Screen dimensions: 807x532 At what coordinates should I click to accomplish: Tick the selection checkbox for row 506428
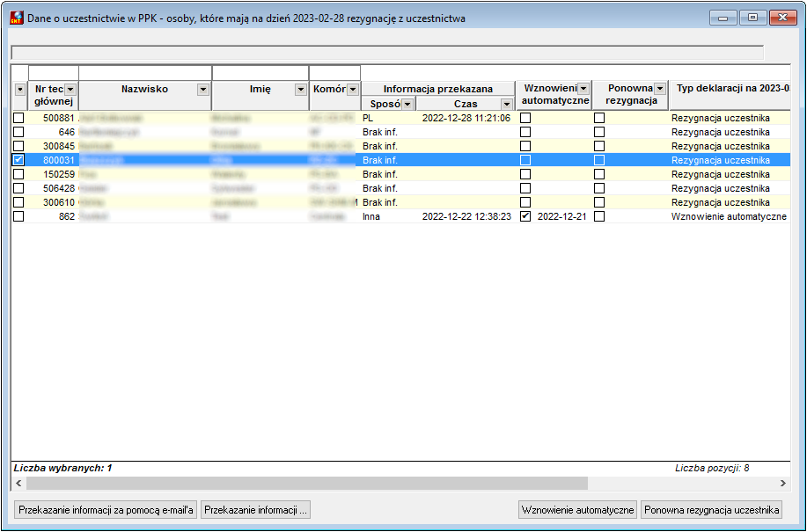(18, 188)
